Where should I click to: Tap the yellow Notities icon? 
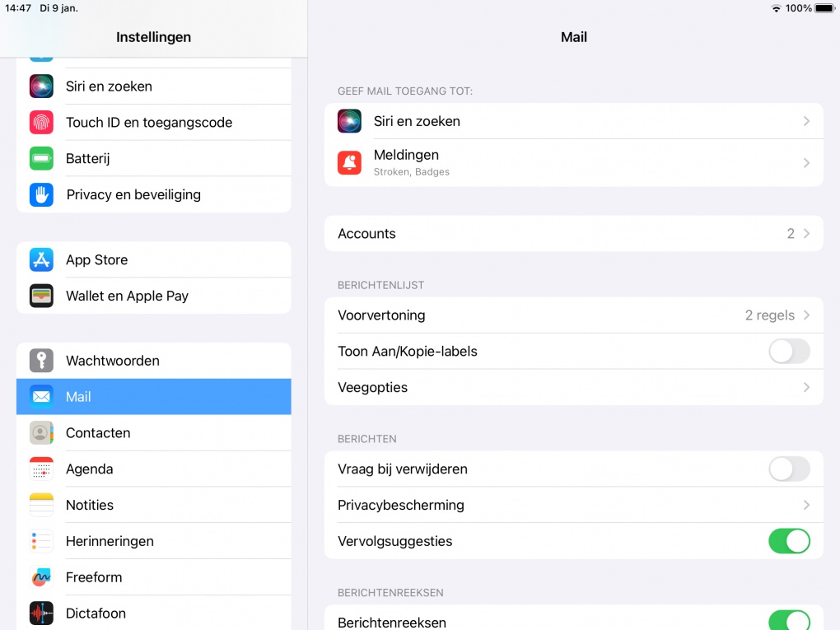pos(41,505)
